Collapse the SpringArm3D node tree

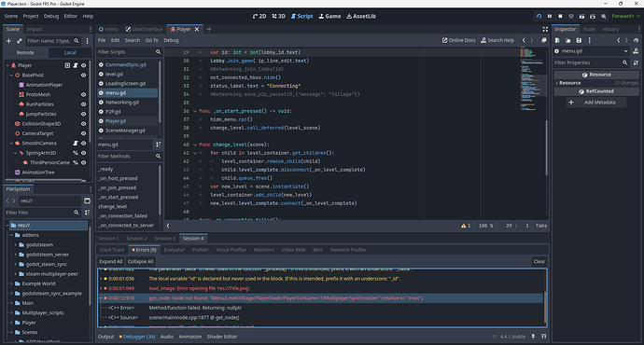[x=16, y=153]
